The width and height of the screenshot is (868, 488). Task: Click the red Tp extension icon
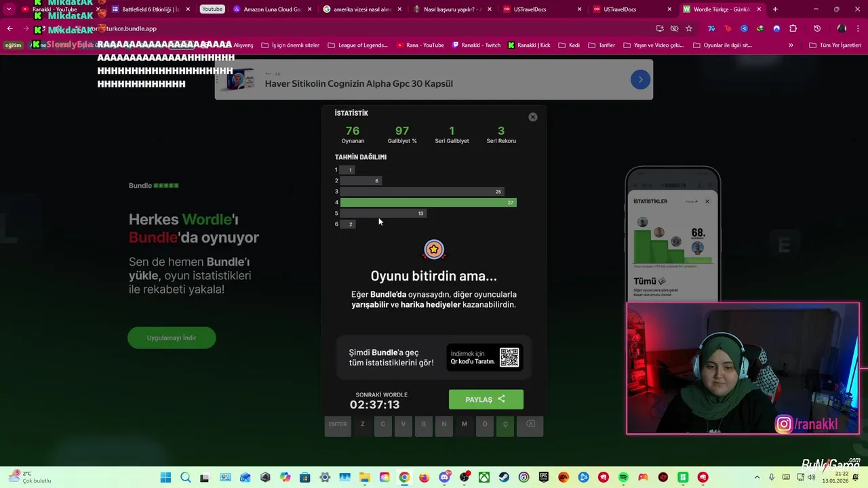pyautogui.click(x=728, y=28)
